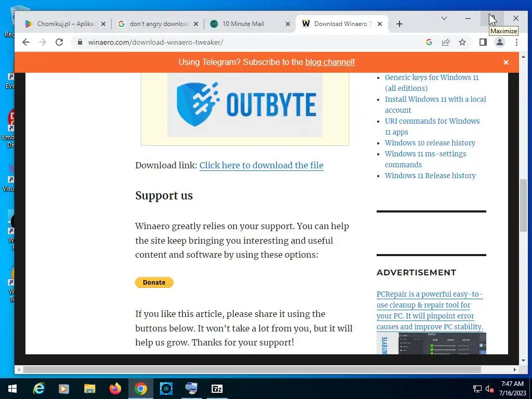This screenshot has height=399, width=532.
Task: Open the dark atom-logo taskbar app
Action: click(x=166, y=389)
